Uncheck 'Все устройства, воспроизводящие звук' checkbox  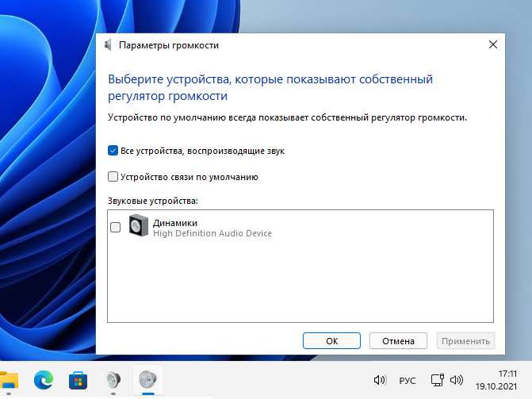coord(113,151)
